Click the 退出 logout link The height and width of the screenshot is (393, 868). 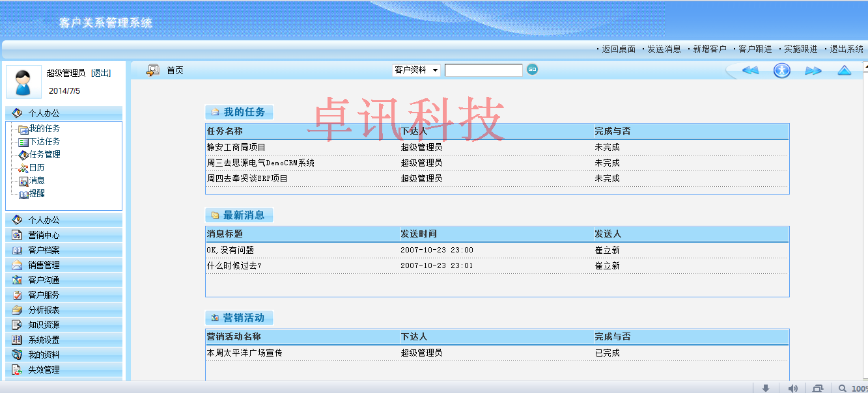[x=101, y=73]
